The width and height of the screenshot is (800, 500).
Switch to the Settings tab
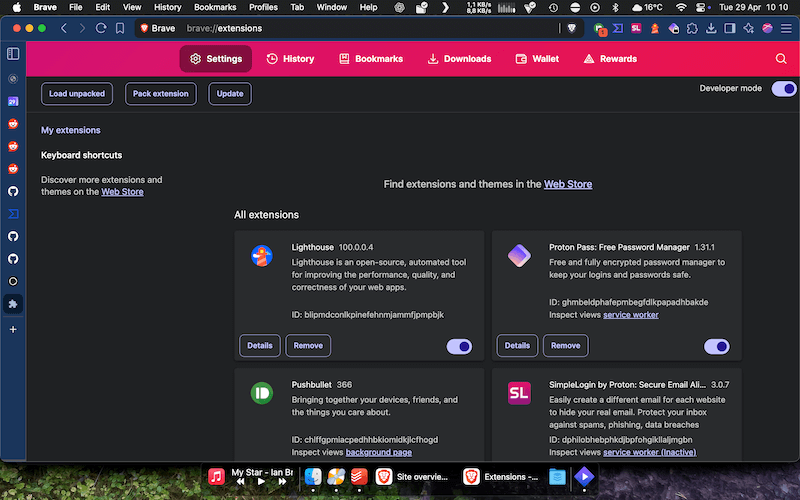point(216,59)
